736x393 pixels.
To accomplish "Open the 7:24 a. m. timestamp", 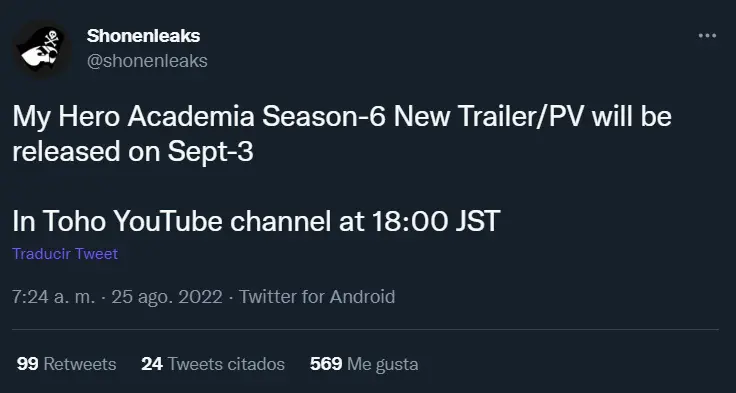I will click(53, 297).
